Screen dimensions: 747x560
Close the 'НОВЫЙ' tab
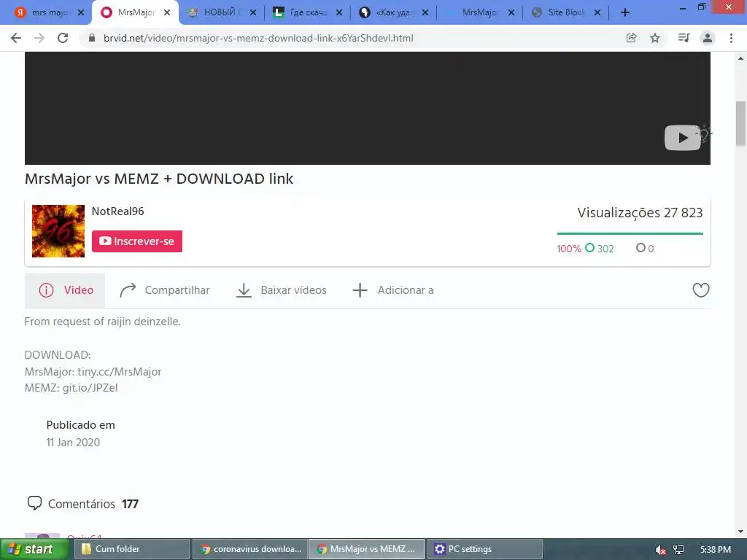coord(253,12)
